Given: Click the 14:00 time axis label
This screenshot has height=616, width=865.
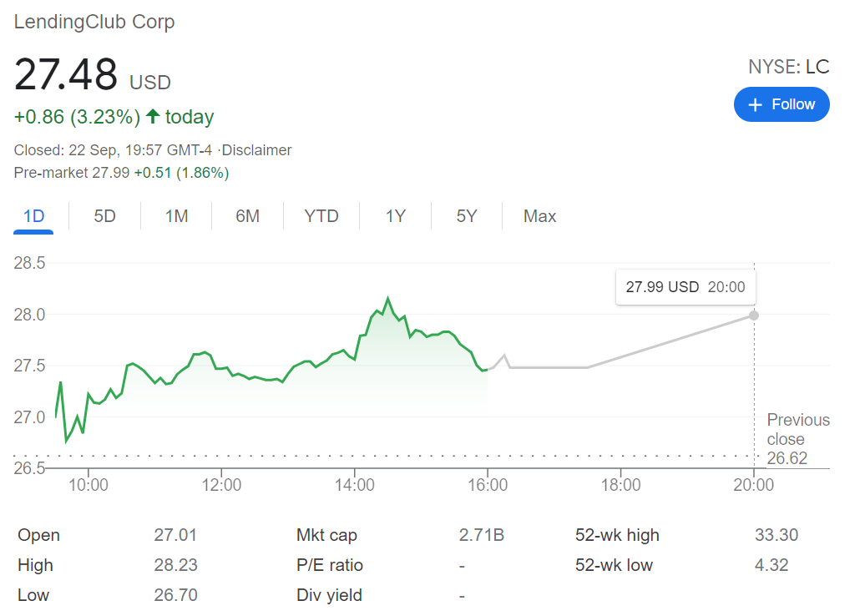Looking at the screenshot, I should pyautogui.click(x=355, y=485).
